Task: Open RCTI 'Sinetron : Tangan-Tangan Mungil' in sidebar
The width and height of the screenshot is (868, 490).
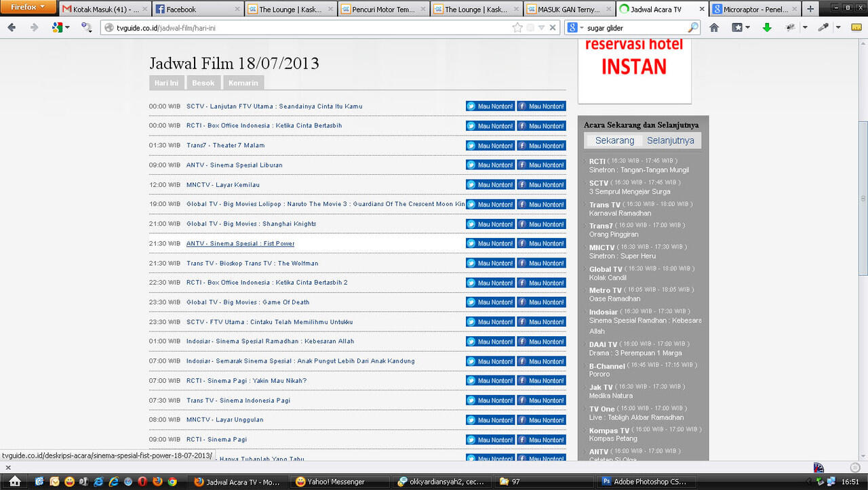Action: coord(639,170)
